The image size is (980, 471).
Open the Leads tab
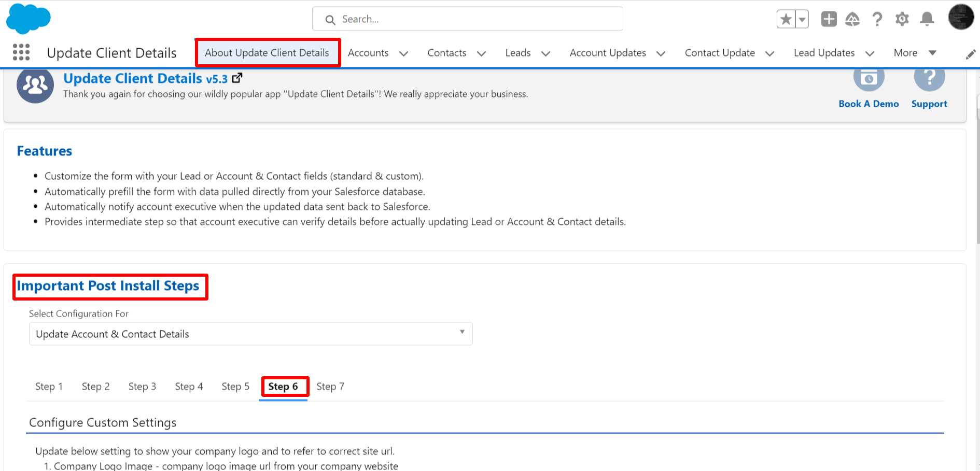tap(518, 53)
